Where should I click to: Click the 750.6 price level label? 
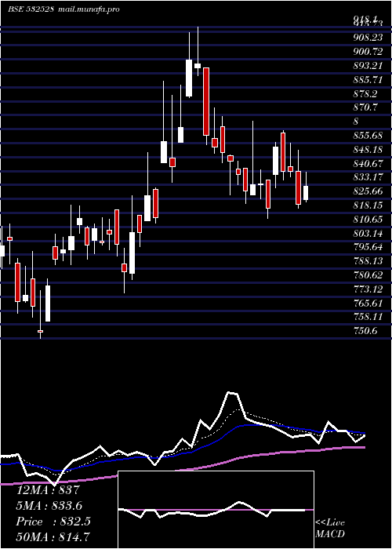(x=365, y=331)
